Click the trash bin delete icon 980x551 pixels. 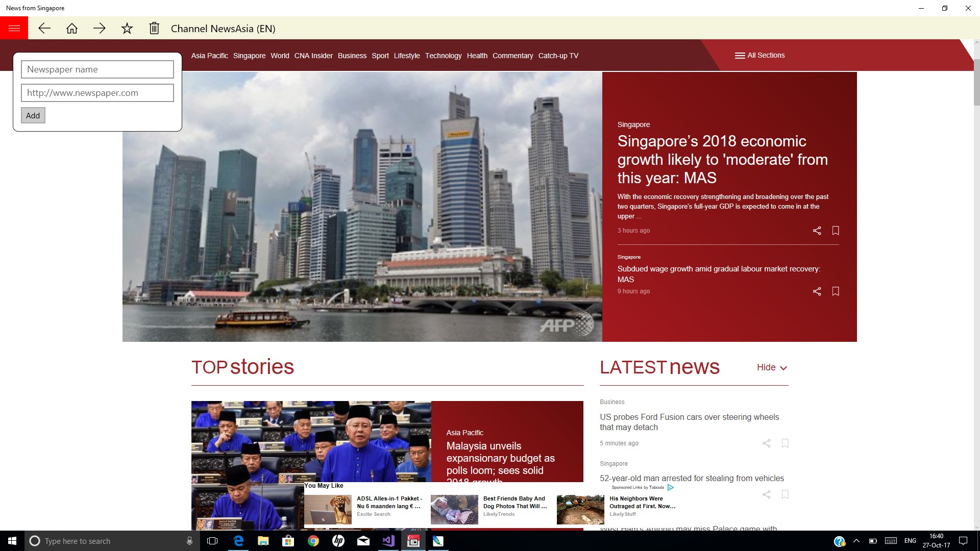pos(154,29)
